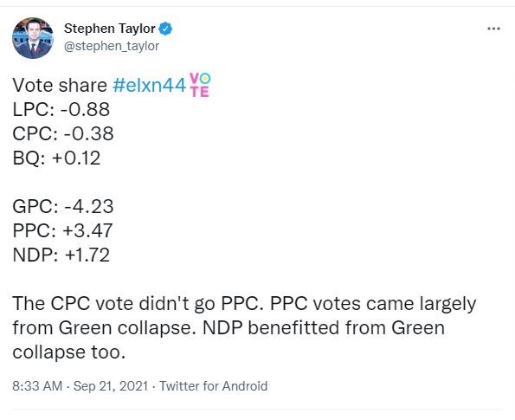Screen dimensions: 515x420
Task: Click the closing words 'collapse too.'
Action: (69, 352)
